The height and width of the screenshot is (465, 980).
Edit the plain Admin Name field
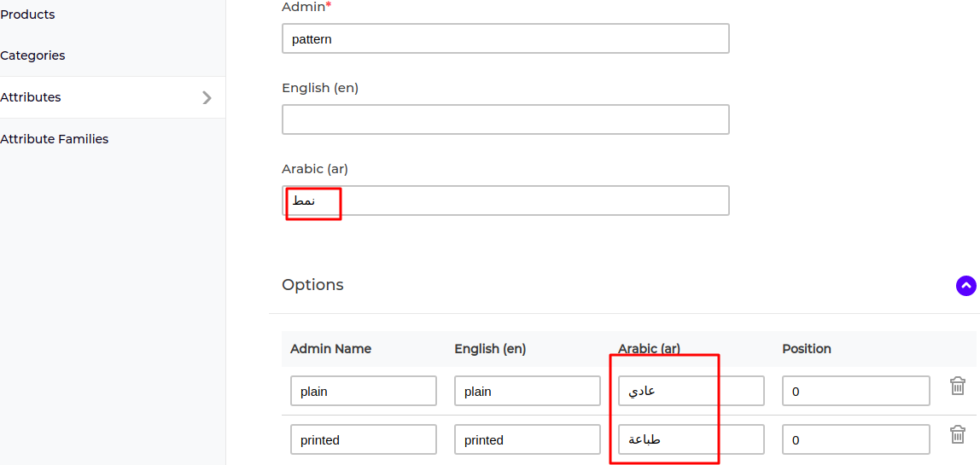[364, 392]
